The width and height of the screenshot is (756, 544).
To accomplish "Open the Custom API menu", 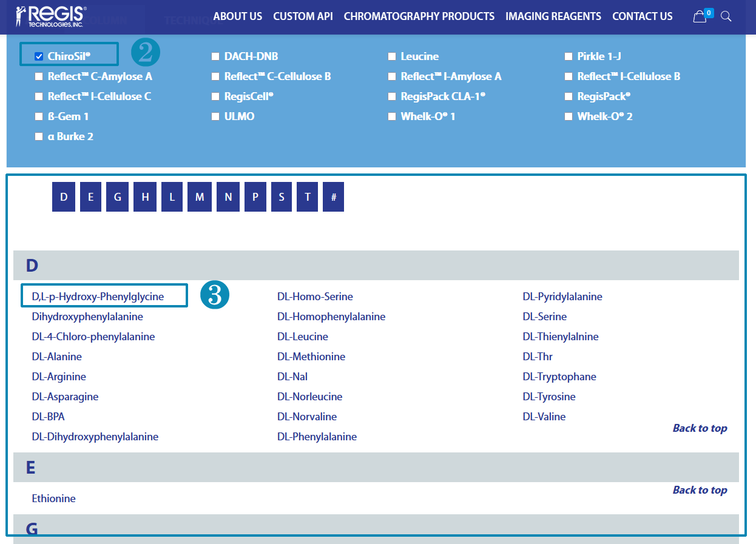I will pyautogui.click(x=303, y=16).
